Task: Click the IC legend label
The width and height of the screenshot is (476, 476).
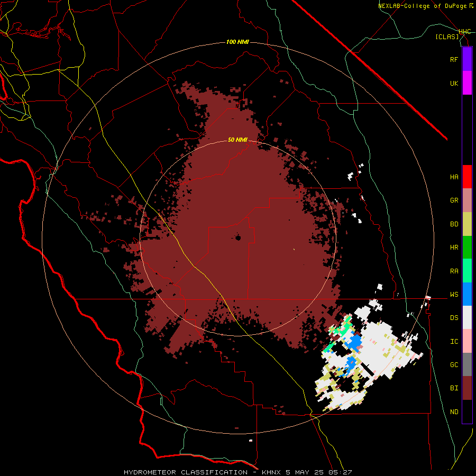Action: [x=454, y=342]
